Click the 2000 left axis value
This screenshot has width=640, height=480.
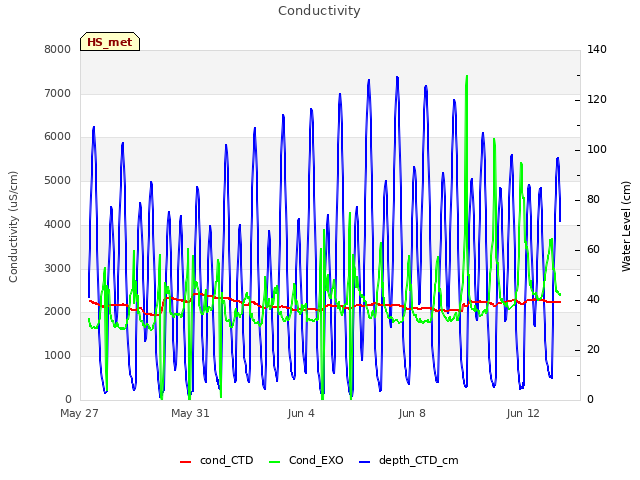(x=58, y=311)
